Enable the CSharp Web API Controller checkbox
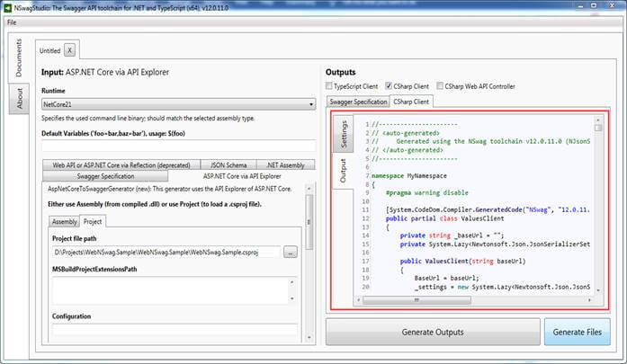This screenshot has height=364, width=627. (440, 86)
